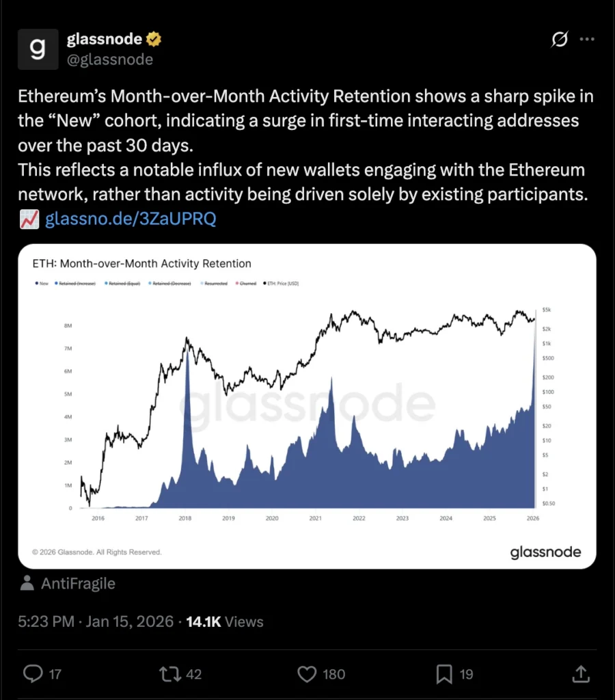The width and height of the screenshot is (615, 700).
Task: Open the share upload icon
Action: [x=581, y=673]
